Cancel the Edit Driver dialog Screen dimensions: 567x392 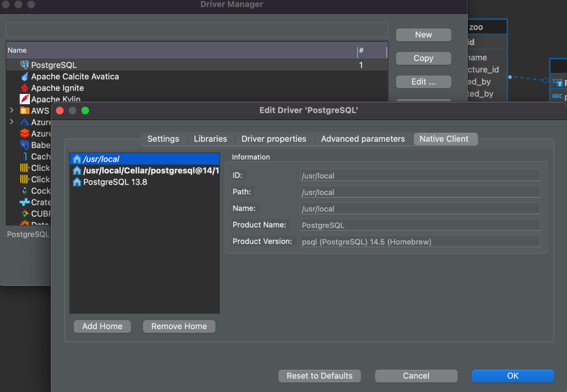pos(416,376)
